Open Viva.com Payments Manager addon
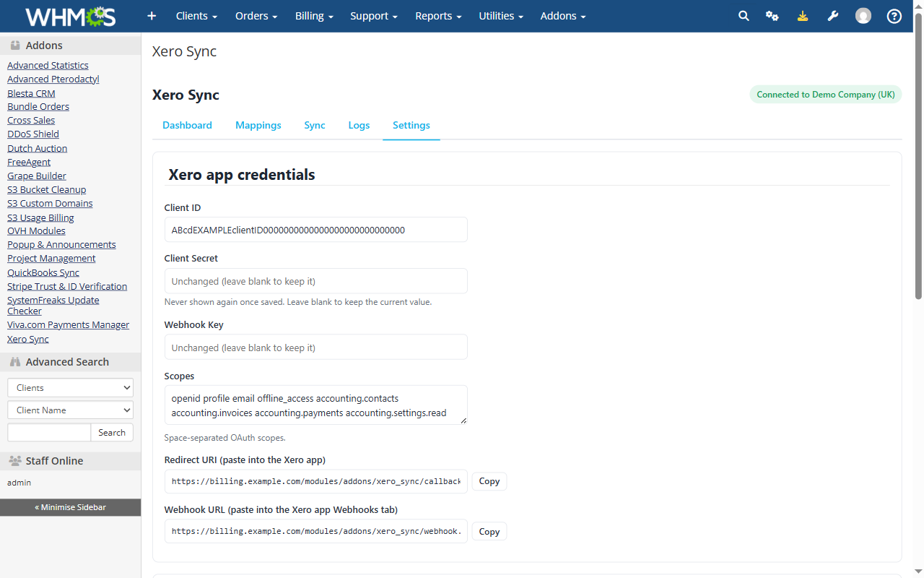 click(x=69, y=325)
